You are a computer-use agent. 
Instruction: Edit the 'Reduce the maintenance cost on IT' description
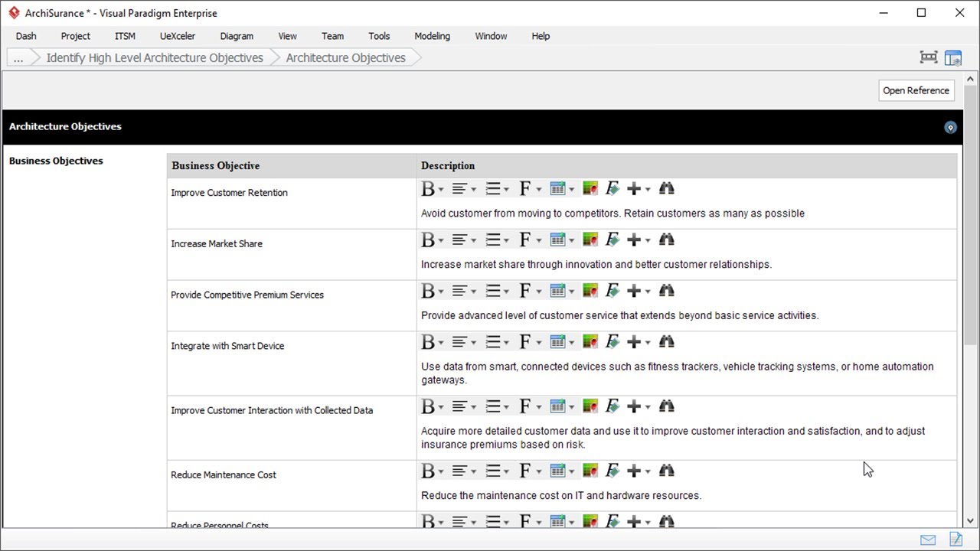pos(561,496)
